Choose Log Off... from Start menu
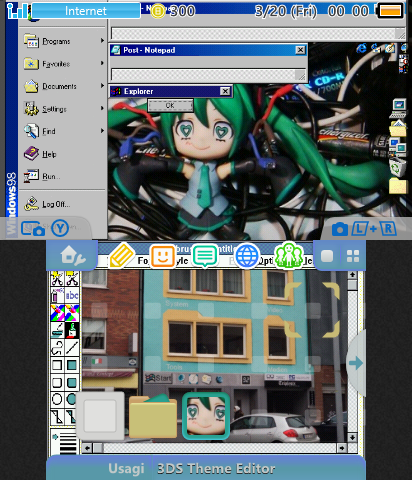This screenshot has height=480, width=412. 63,204
